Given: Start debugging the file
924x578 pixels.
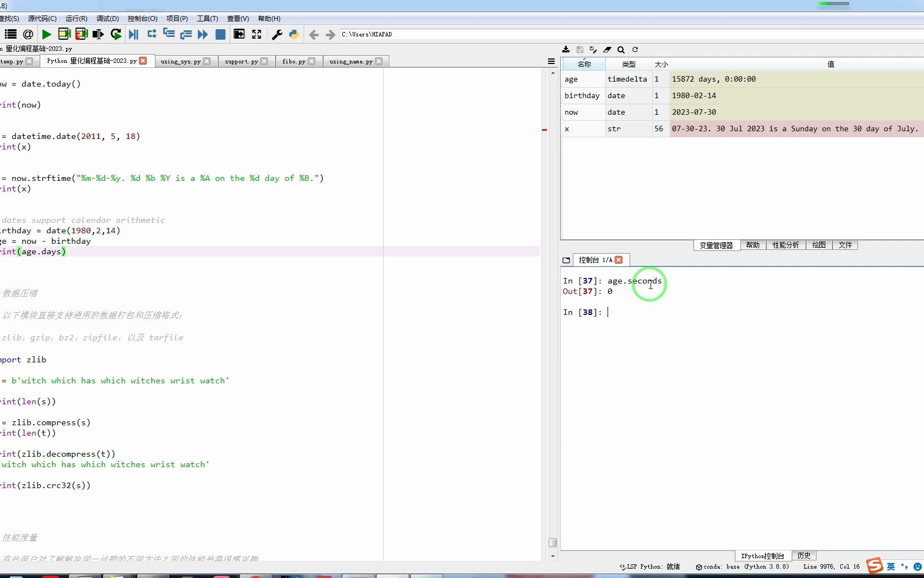Looking at the screenshot, I should pos(134,34).
